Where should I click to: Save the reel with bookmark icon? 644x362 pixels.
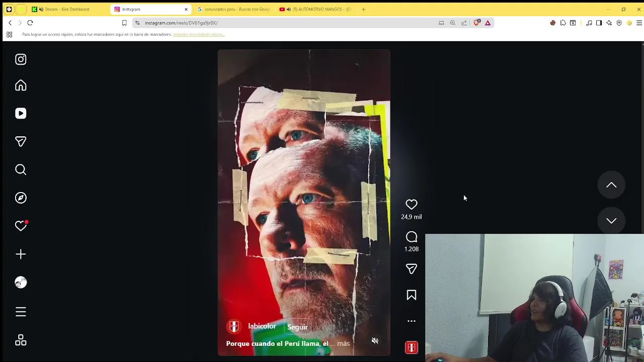(x=412, y=295)
